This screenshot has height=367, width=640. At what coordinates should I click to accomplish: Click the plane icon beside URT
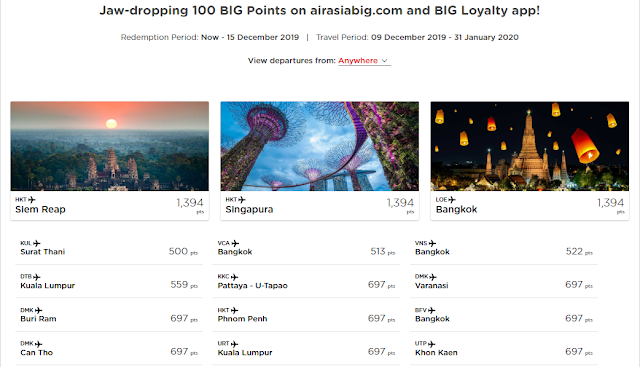[234, 344]
